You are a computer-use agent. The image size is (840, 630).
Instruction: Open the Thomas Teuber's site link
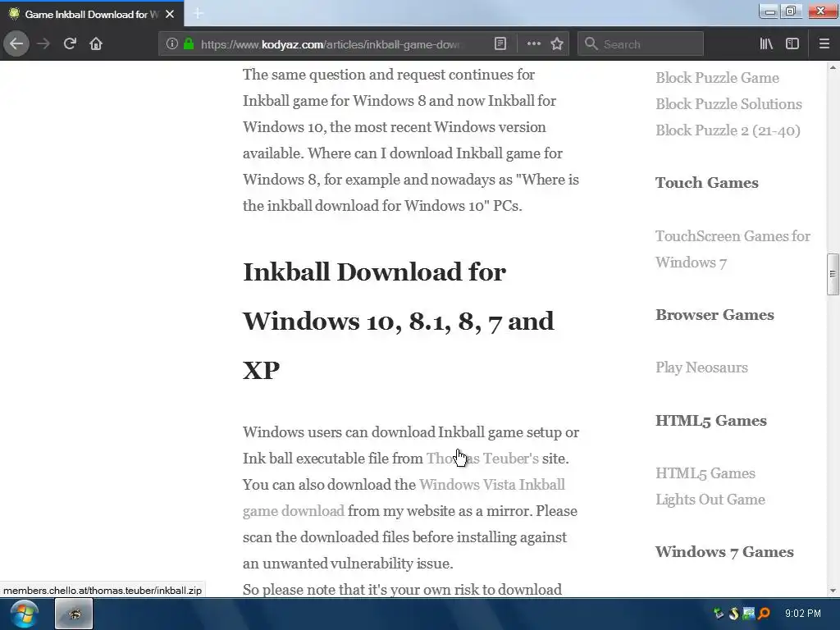(482, 459)
